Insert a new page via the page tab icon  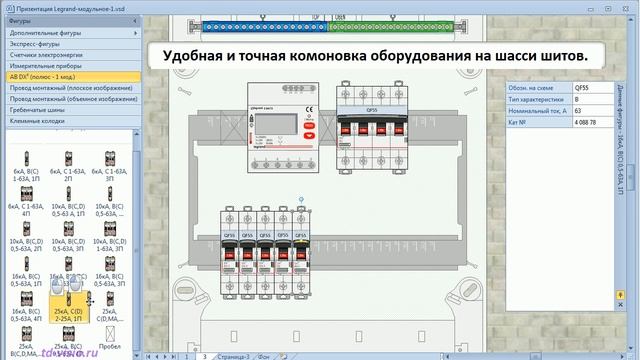pyautogui.click(x=283, y=356)
